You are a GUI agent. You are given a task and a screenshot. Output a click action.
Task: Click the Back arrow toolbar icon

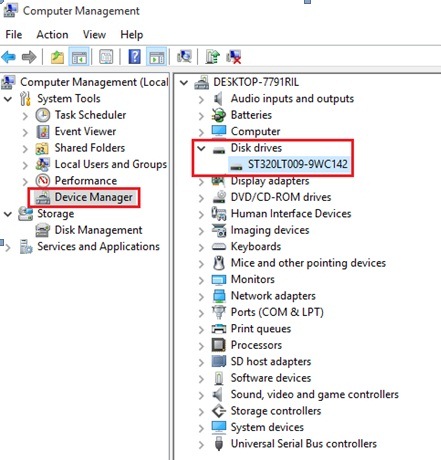(9, 57)
